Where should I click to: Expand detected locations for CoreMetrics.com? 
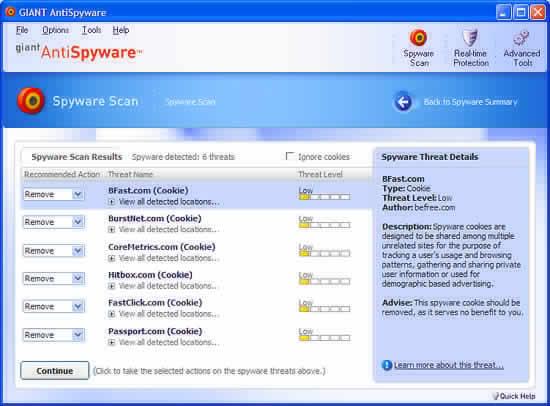click(x=112, y=258)
